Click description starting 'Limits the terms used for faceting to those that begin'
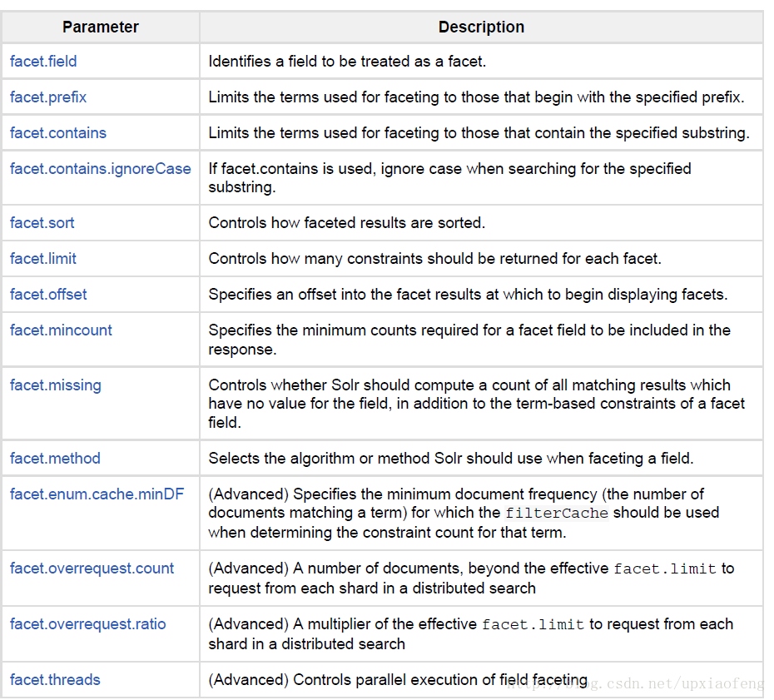The width and height of the screenshot is (774, 700). (476, 97)
